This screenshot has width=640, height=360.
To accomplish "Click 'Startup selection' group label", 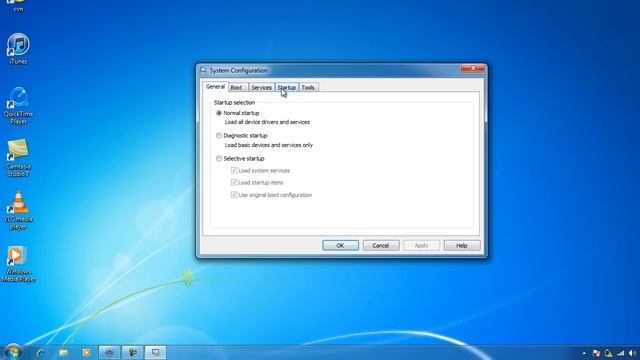I will point(234,102).
